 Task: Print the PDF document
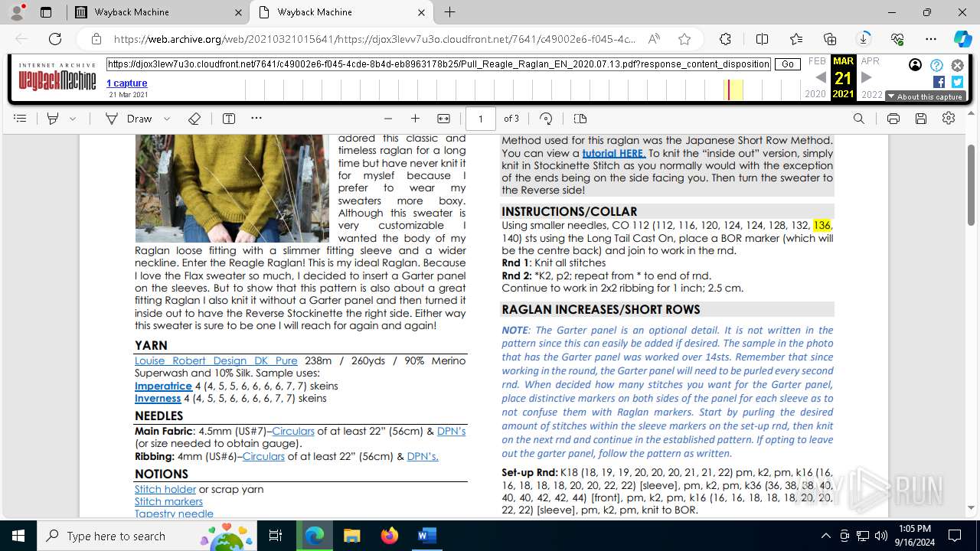(x=893, y=119)
